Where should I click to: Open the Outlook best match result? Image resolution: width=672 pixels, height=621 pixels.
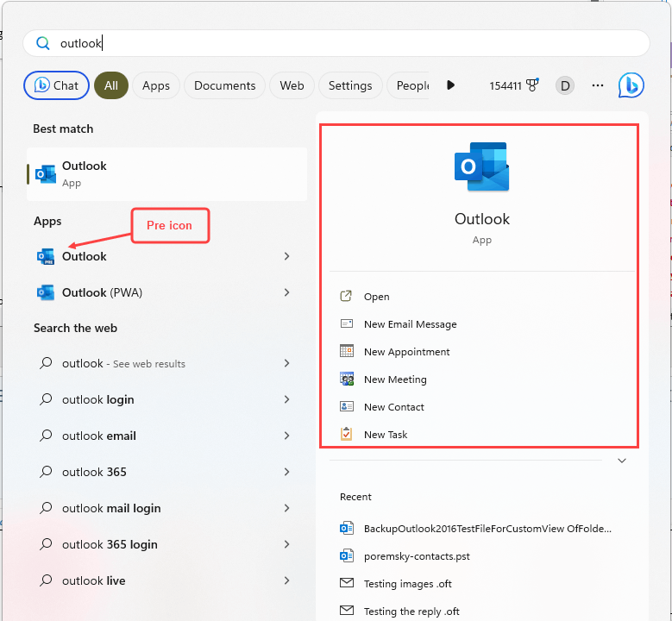click(166, 174)
